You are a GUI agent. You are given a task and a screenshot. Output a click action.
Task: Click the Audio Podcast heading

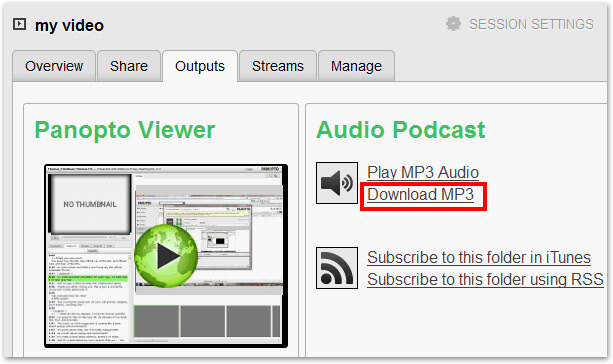tap(401, 130)
